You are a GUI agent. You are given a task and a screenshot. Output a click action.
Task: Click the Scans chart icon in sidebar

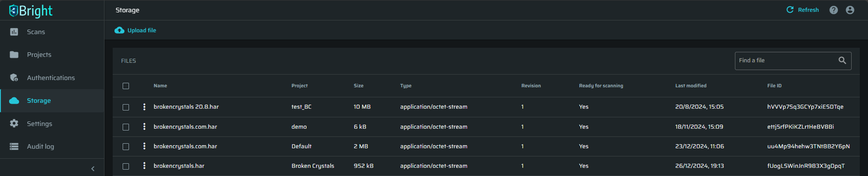click(x=14, y=32)
